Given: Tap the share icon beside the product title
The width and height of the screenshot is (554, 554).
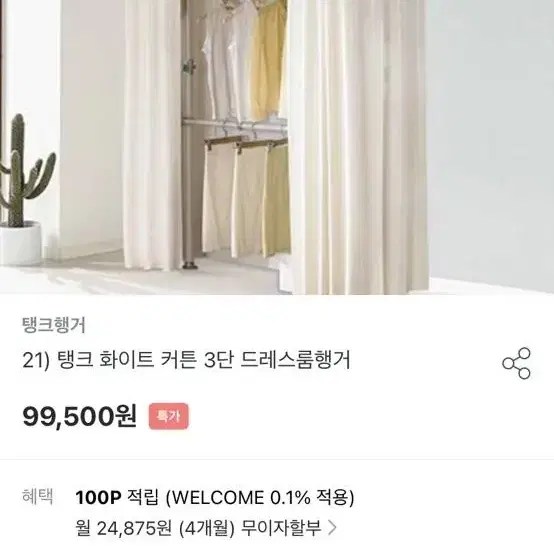Looking at the screenshot, I should pyautogui.click(x=517, y=363).
